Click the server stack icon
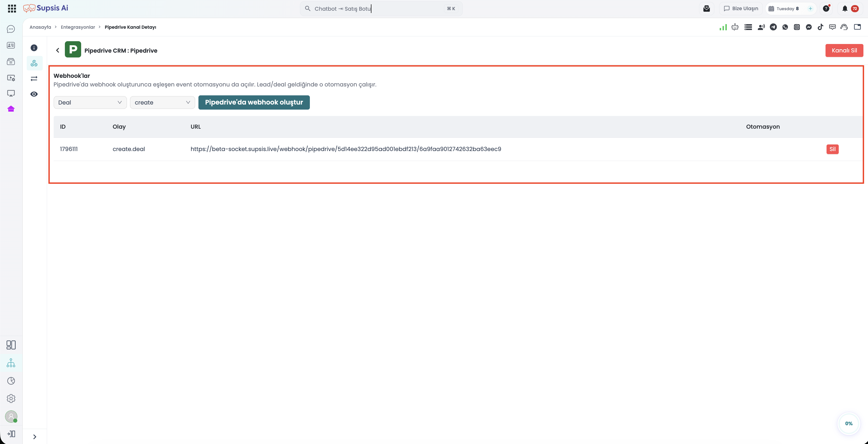This screenshot has width=868, height=444. point(748,27)
